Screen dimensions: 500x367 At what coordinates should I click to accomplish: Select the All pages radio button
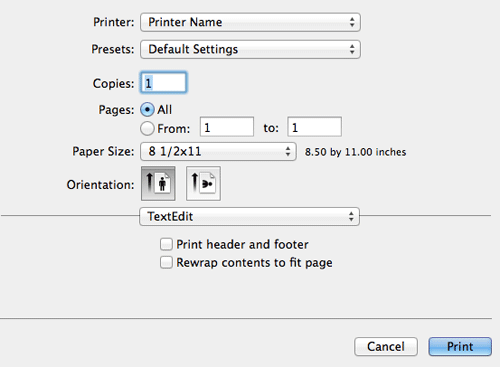click(x=147, y=109)
